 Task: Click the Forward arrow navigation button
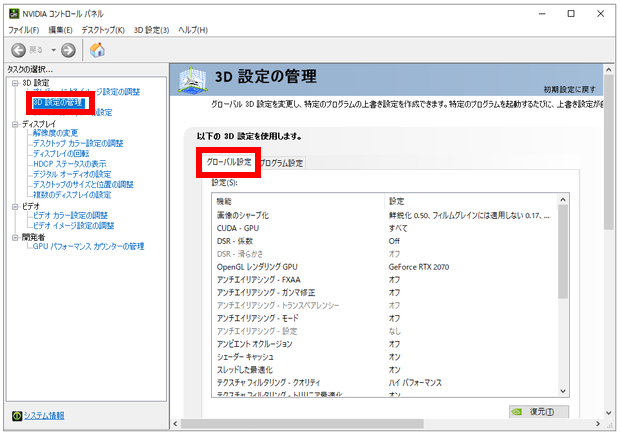pyautogui.click(x=68, y=50)
